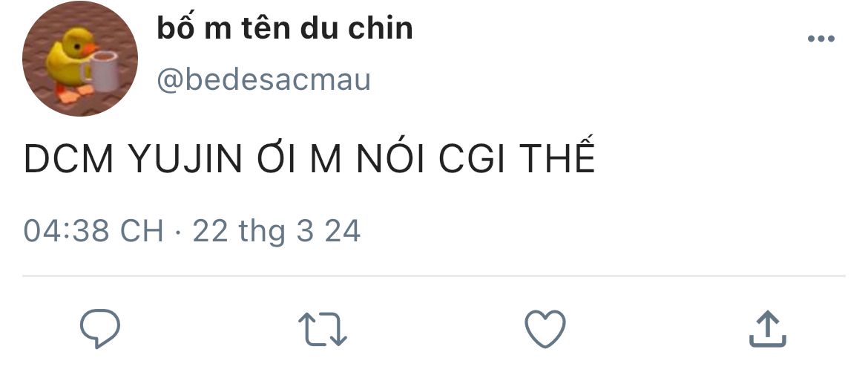
Task: Like the tweet with the heart icon
Action: [545, 329]
